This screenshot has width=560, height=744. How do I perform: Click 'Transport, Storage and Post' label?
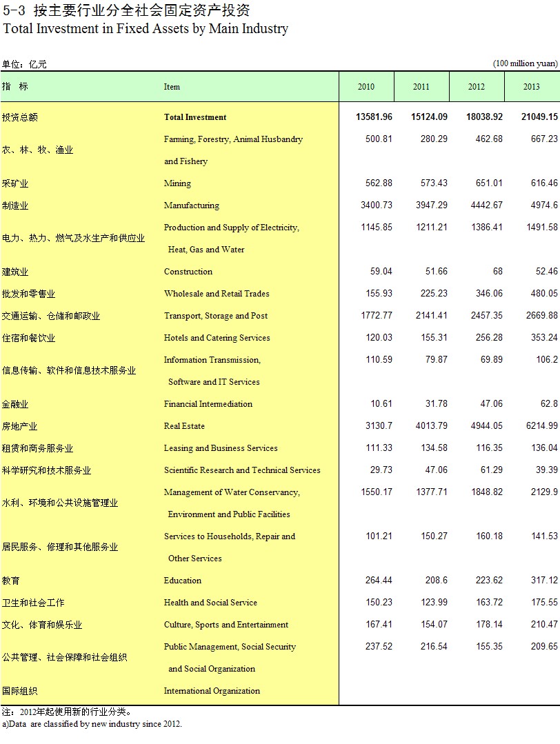[215, 316]
